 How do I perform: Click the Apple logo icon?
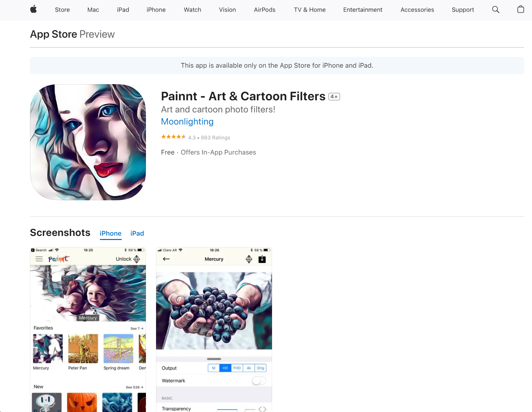[x=33, y=9]
